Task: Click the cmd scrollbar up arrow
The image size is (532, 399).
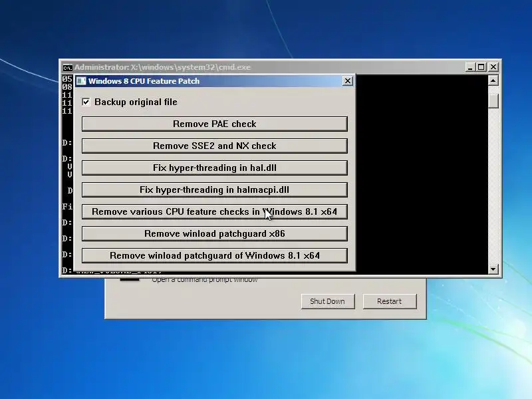Action: pyautogui.click(x=493, y=80)
